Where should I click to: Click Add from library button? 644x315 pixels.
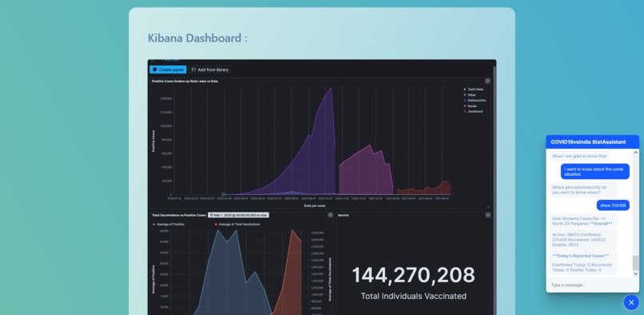click(x=210, y=70)
